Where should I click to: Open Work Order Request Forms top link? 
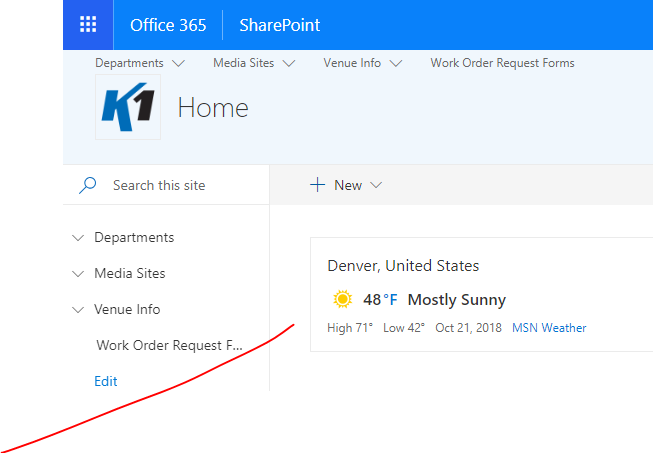pos(502,63)
